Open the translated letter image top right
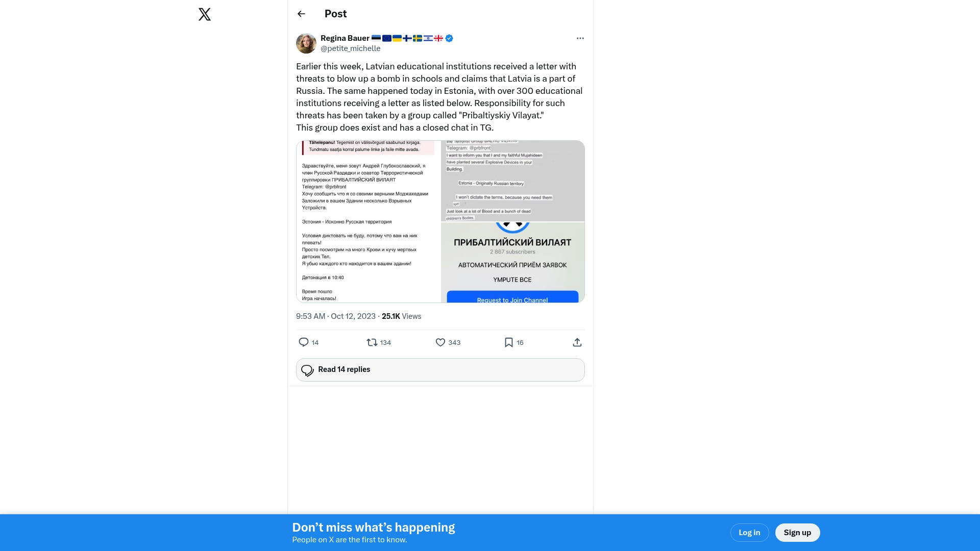This screenshot has width=980, height=551. [x=512, y=181]
